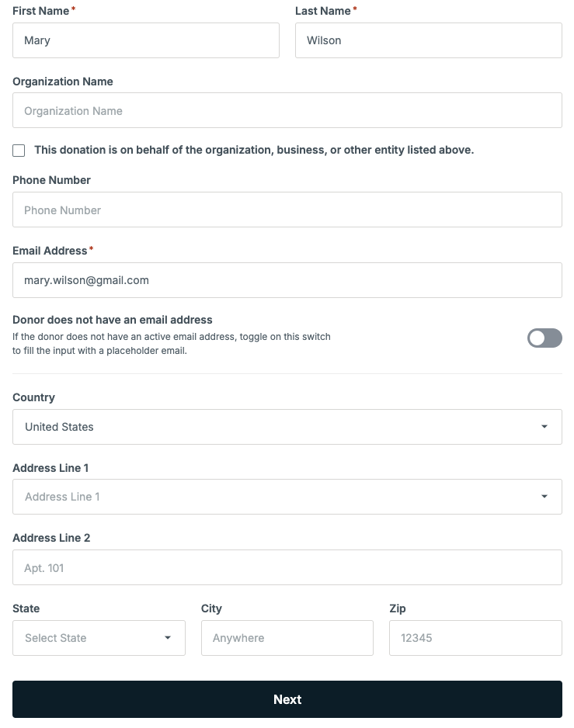
Task: Click the Donor does not have an email address heading
Action: (x=113, y=320)
